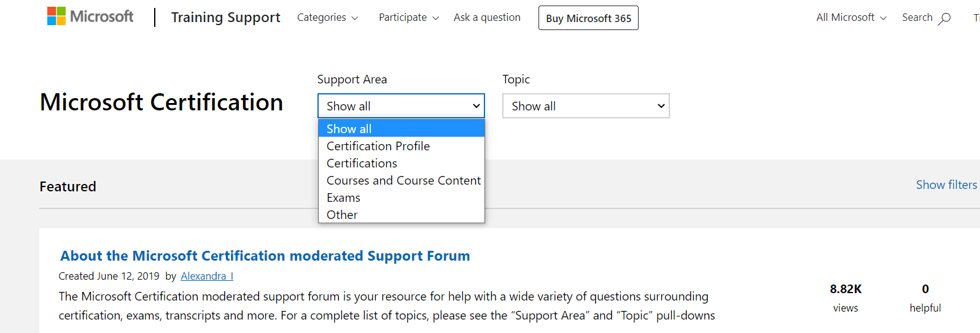Open the Support Area dropdown
The height and width of the screenshot is (333, 980).
401,105
